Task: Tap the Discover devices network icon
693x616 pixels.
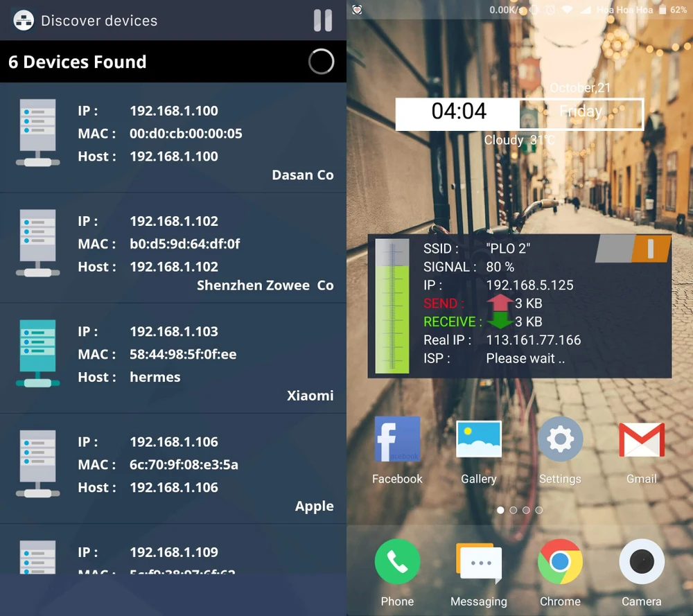Action: pyautogui.click(x=24, y=20)
